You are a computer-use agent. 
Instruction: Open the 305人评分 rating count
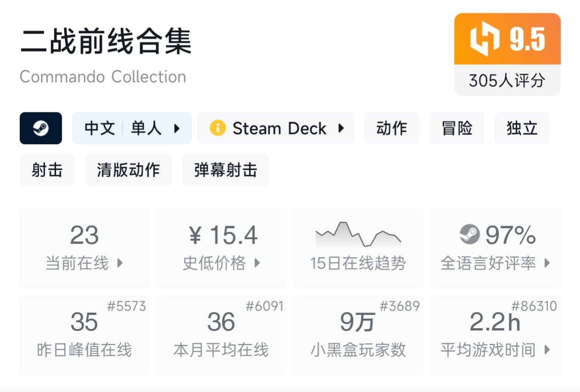click(507, 81)
